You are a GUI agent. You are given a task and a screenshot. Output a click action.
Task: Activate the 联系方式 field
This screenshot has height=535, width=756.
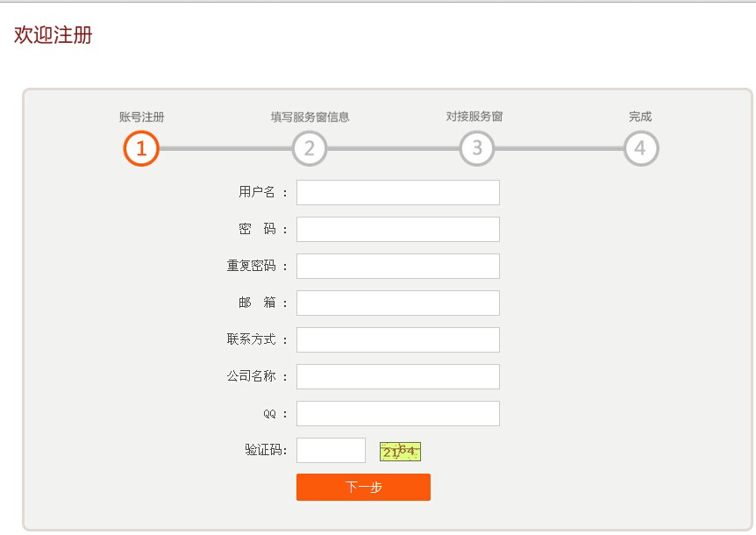[397, 340]
